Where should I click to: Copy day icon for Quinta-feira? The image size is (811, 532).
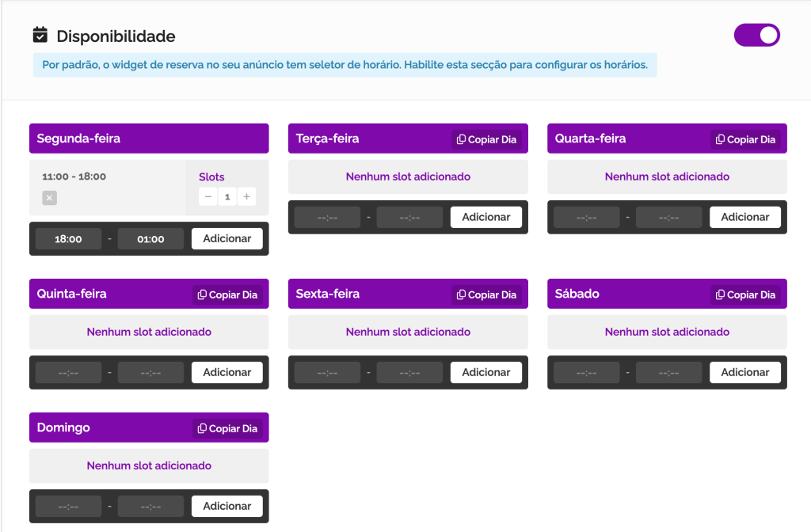point(202,294)
